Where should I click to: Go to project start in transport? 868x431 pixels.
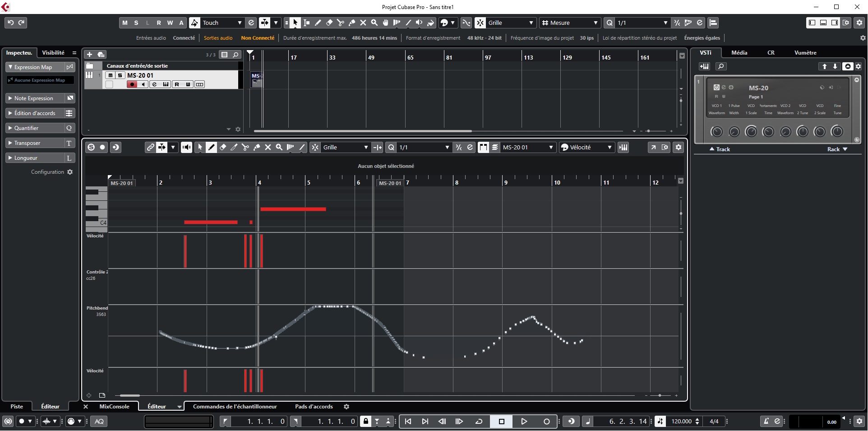click(x=408, y=422)
